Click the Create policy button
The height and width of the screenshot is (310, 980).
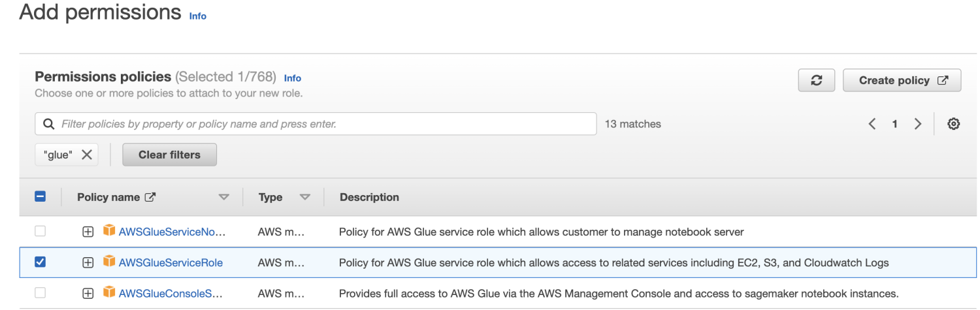click(x=902, y=80)
